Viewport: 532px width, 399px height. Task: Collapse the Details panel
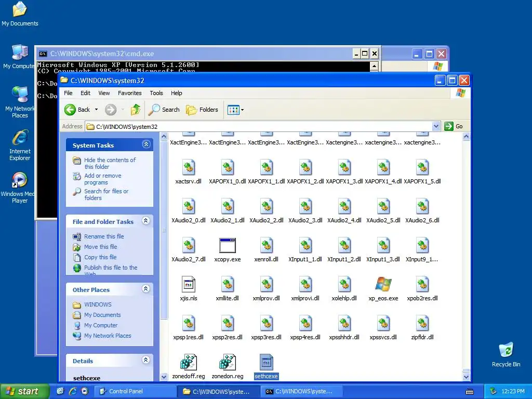(146, 361)
